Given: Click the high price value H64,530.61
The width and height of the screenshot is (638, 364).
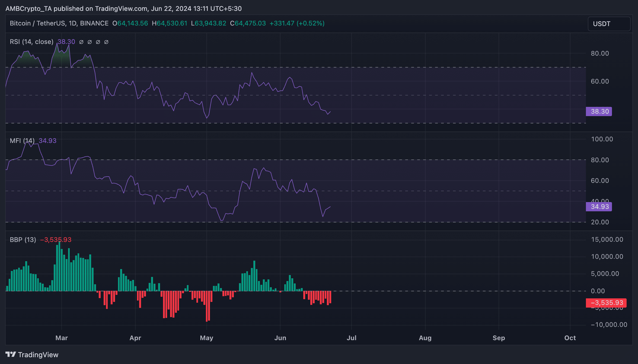Looking at the screenshot, I should coord(170,23).
